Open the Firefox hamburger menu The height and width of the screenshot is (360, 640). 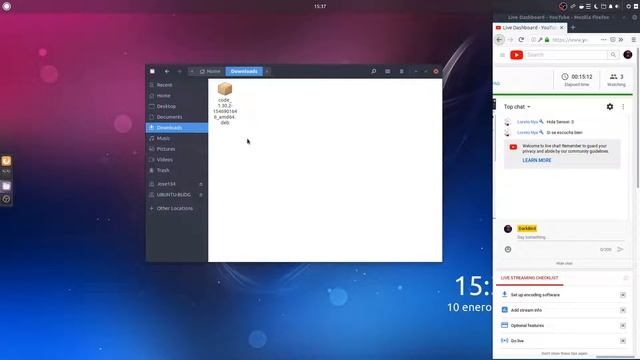[633, 40]
